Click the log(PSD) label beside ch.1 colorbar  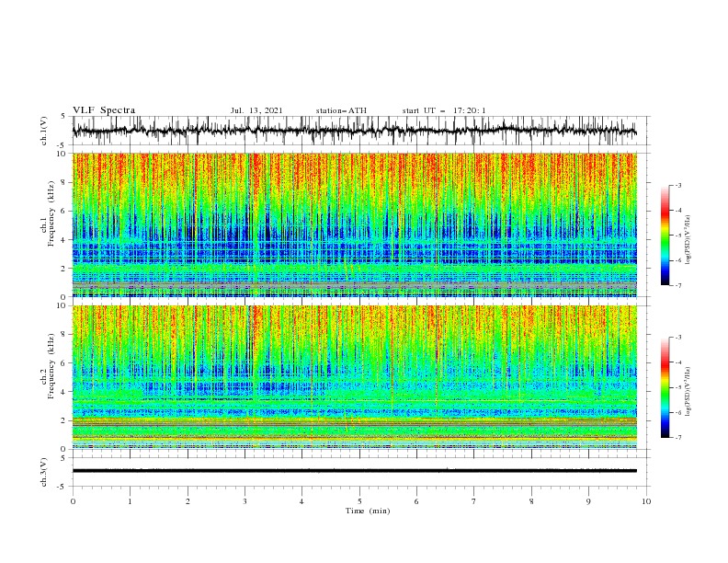click(x=688, y=240)
